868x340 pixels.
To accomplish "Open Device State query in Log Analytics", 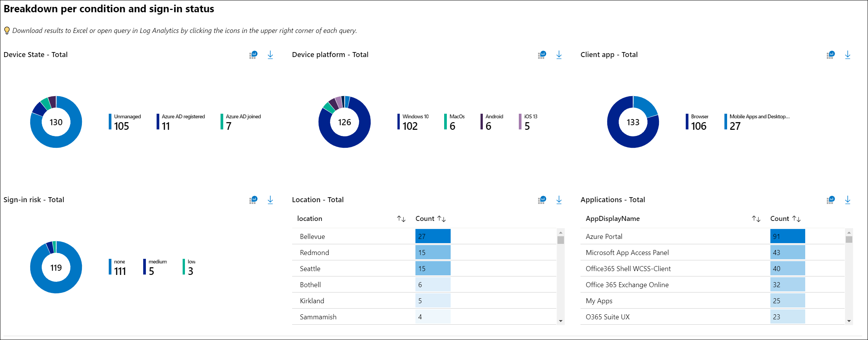I will pos(253,55).
